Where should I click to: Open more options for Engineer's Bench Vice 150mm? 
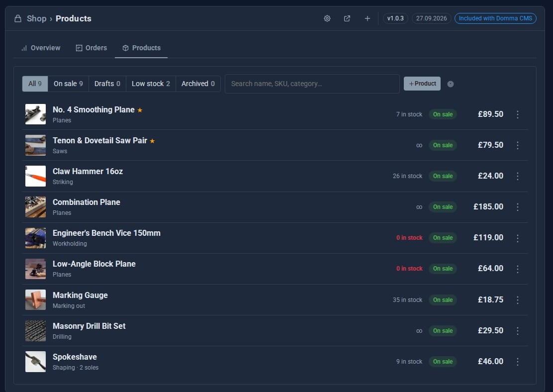(517, 238)
